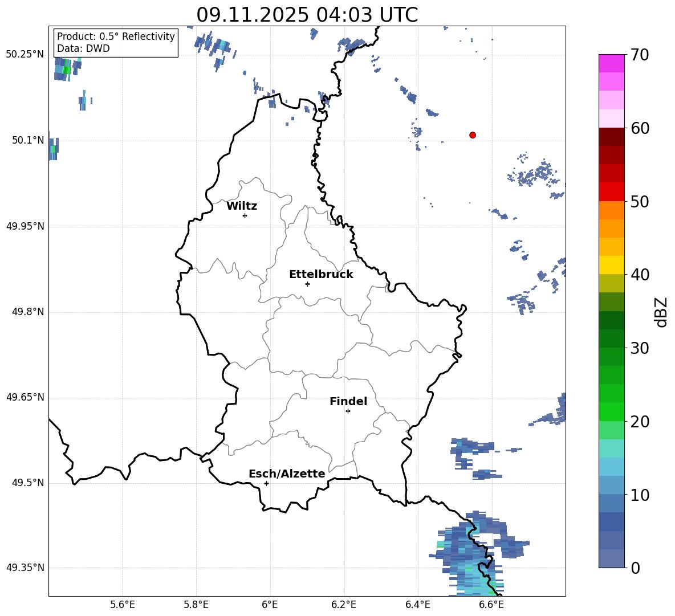Click the dBZ colorbar axis label
Viewport: 675px width, 616px height.
pos(662,312)
